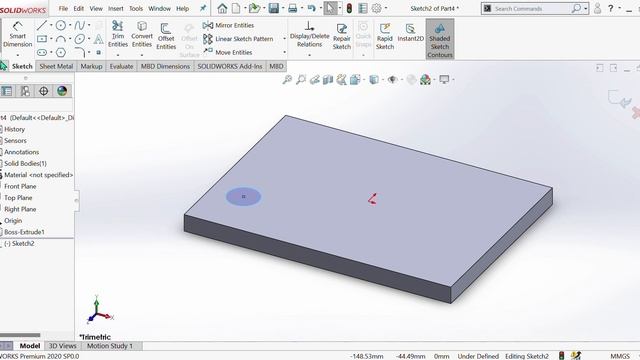Switch to the Evaluate tab
Screen dimensions: 640x360
pyautogui.click(x=121, y=66)
